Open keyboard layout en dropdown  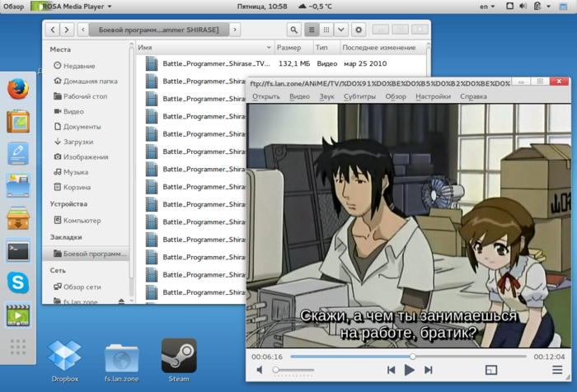487,7
